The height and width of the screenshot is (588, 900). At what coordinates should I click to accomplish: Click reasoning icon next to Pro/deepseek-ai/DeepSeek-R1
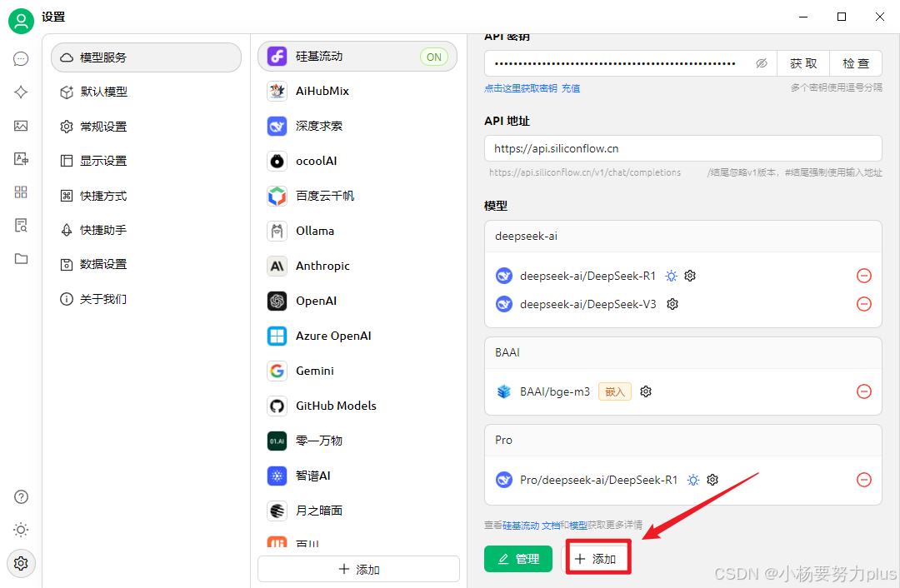[x=693, y=480]
